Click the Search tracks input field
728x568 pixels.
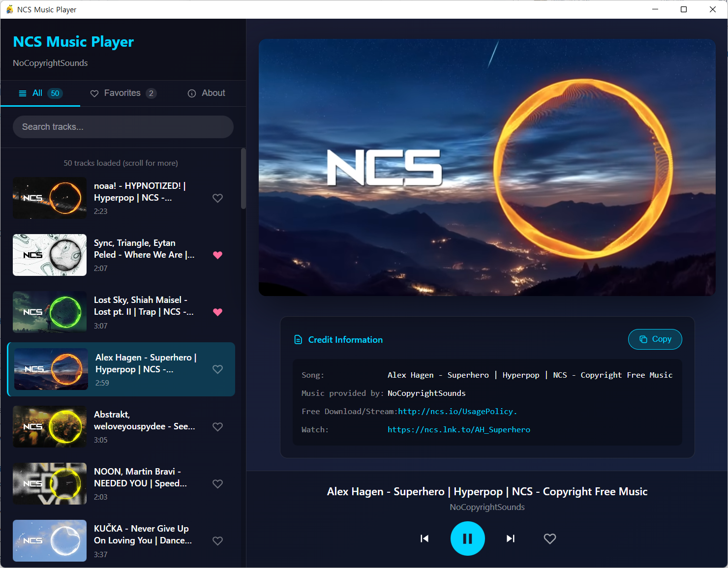pyautogui.click(x=123, y=127)
